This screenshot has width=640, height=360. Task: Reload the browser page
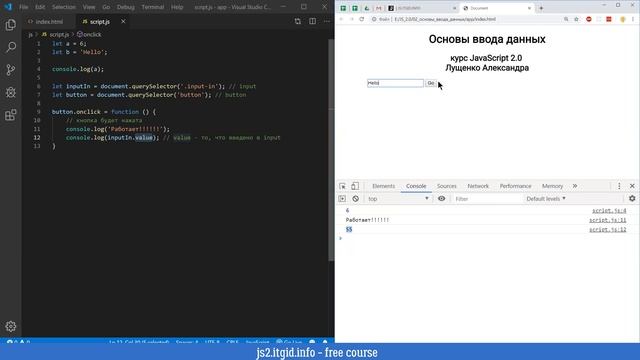click(362, 19)
